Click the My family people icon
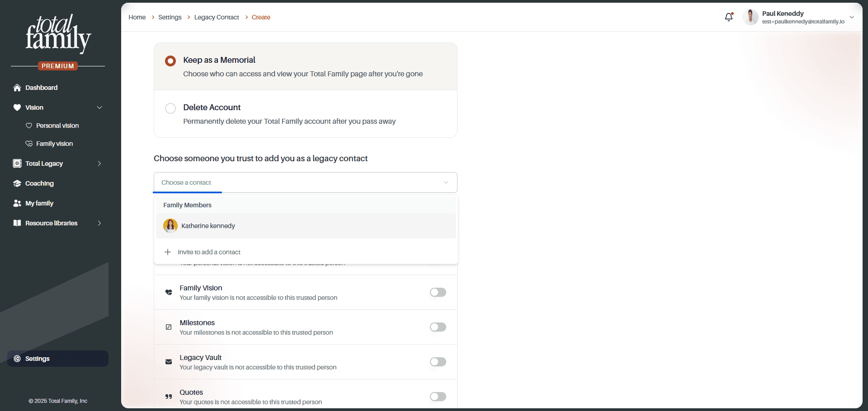This screenshot has height=411, width=868. (17, 203)
